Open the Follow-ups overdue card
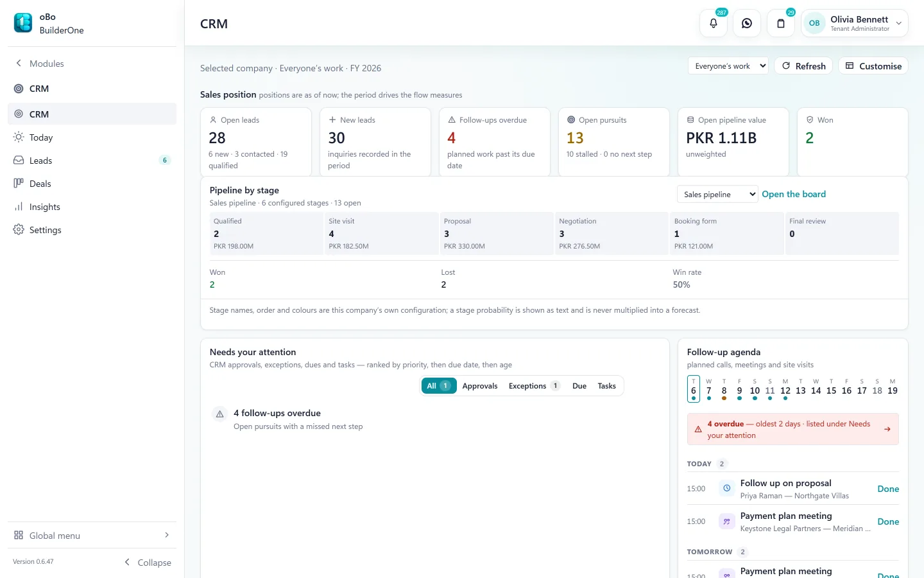 [495, 142]
